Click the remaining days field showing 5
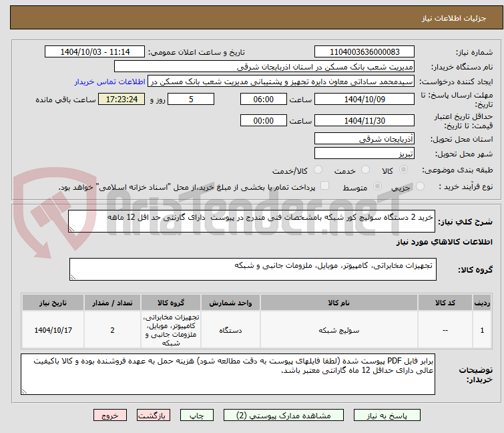This screenshot has width=504, height=433. (x=191, y=99)
